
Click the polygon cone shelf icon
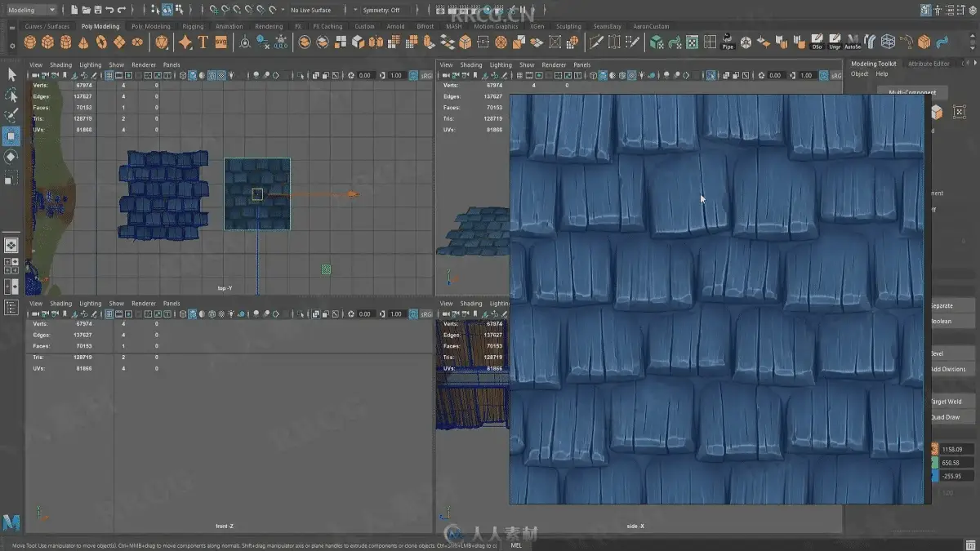[83, 42]
